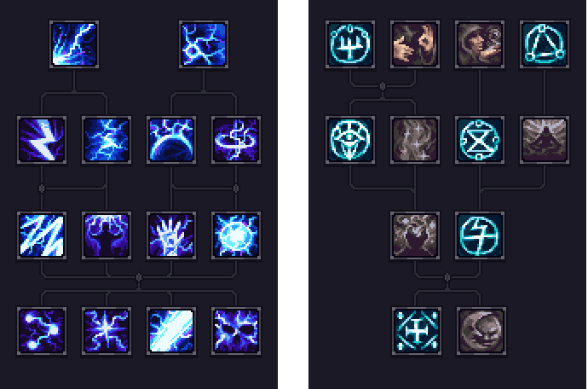Click the skull-shaped lightning skill icon

[x=236, y=331]
